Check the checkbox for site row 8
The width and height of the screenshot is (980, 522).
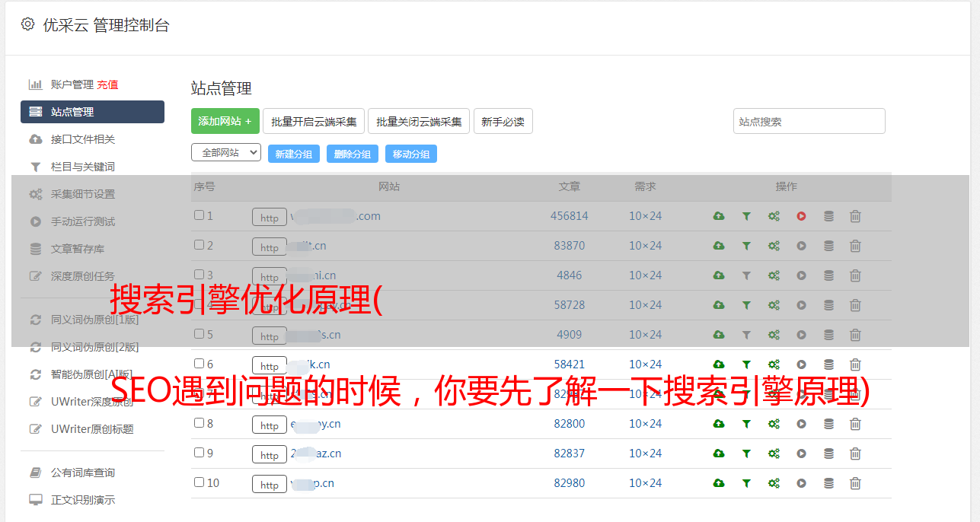(x=199, y=423)
